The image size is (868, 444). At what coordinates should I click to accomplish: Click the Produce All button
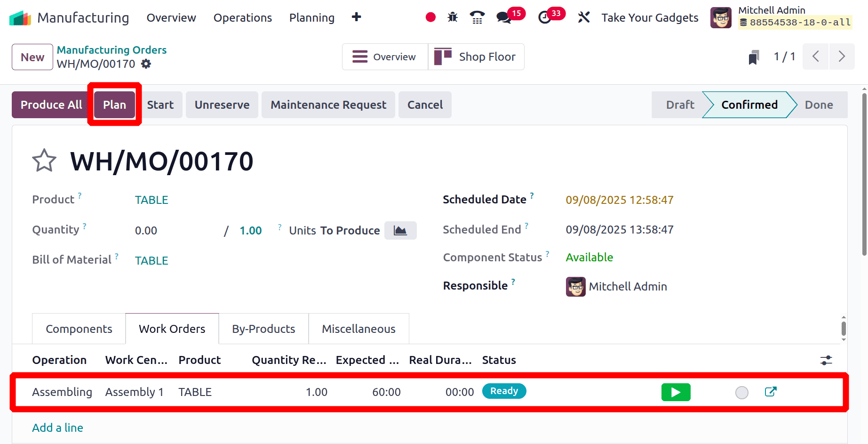(x=51, y=105)
